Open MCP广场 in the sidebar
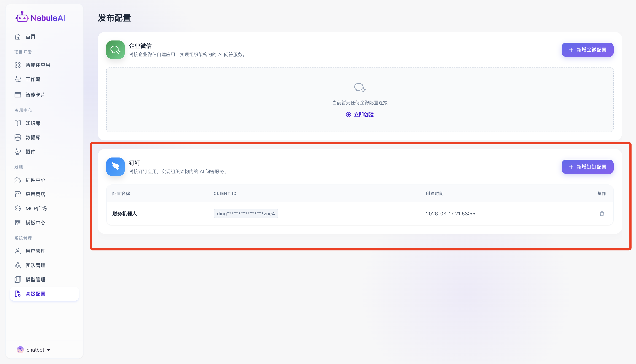 [x=36, y=208]
